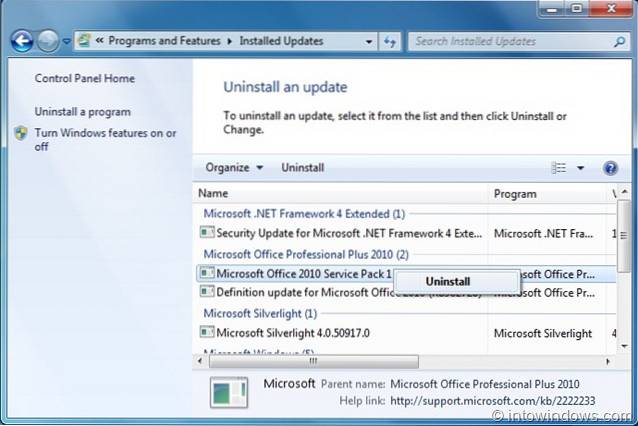Open the Organize dropdown menu
The image size is (638, 426).
pos(234,168)
